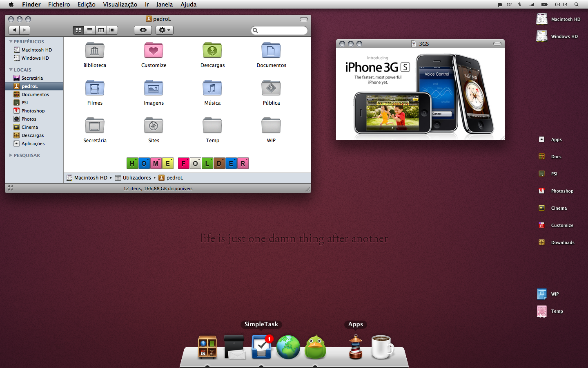This screenshot has height=368, width=588.
Task: Click the coffee cup icon in Dock
Action: click(x=383, y=347)
